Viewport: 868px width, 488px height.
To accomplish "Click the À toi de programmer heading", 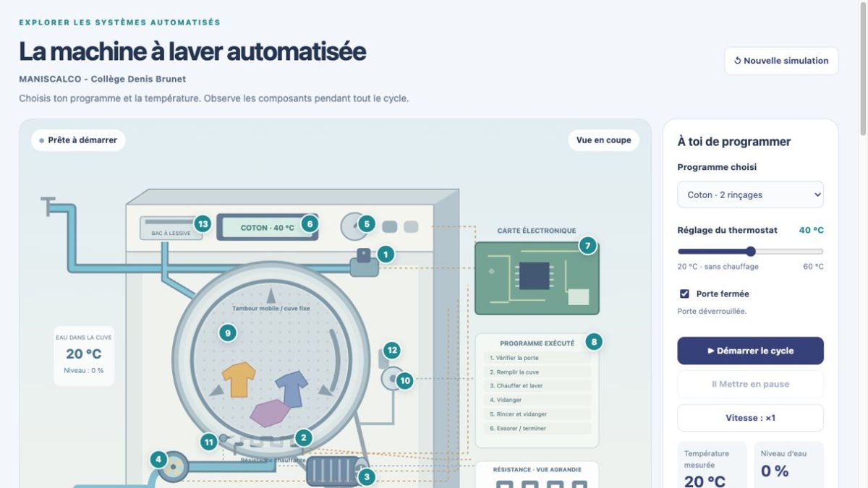I will point(734,142).
